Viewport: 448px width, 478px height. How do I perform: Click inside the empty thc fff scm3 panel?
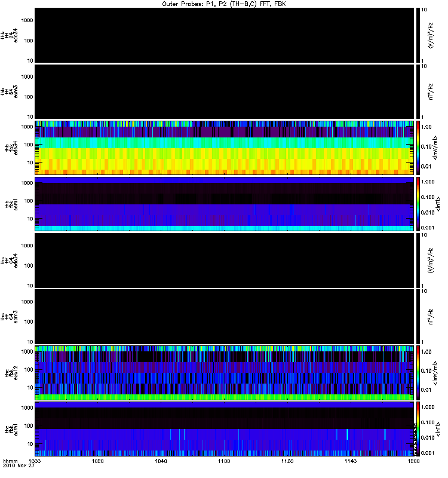point(224,317)
